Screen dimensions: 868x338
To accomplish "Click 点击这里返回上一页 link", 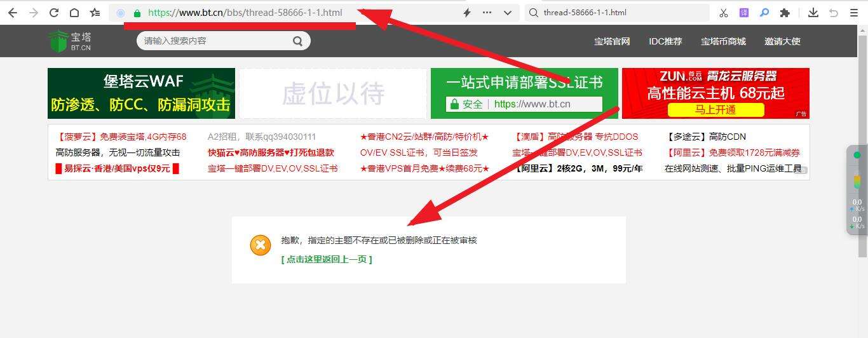I will 327,259.
